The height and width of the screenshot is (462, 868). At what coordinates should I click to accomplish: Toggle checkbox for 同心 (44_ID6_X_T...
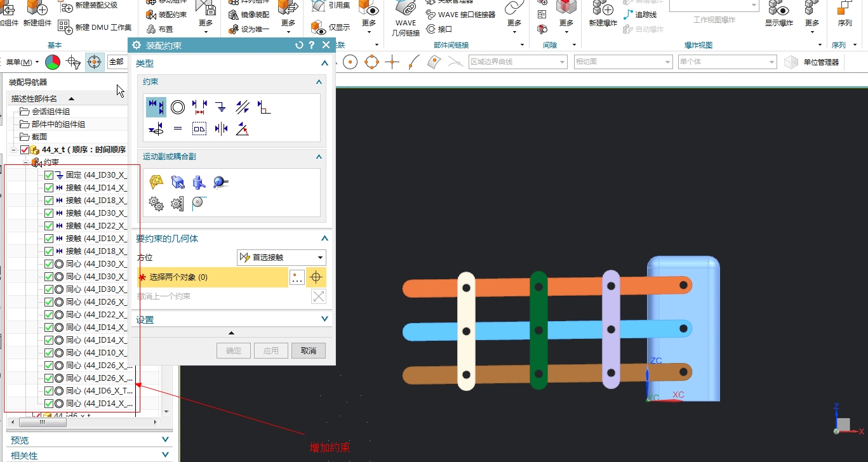point(49,391)
